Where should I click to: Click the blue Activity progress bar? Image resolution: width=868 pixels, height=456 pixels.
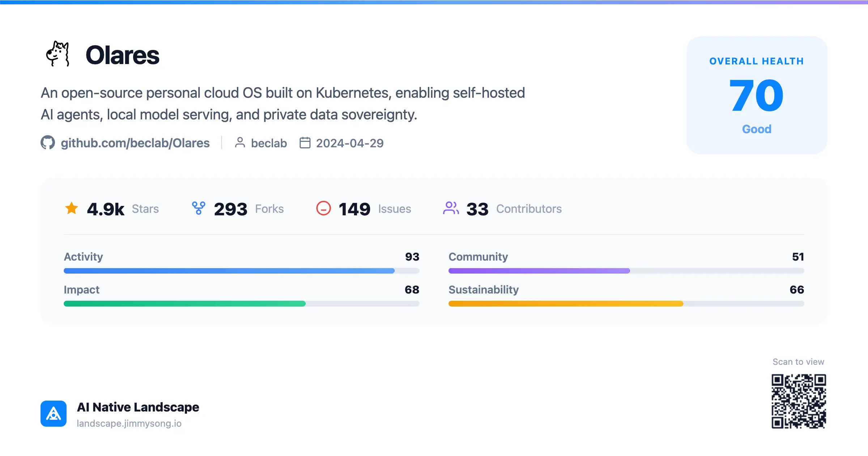coord(242,271)
